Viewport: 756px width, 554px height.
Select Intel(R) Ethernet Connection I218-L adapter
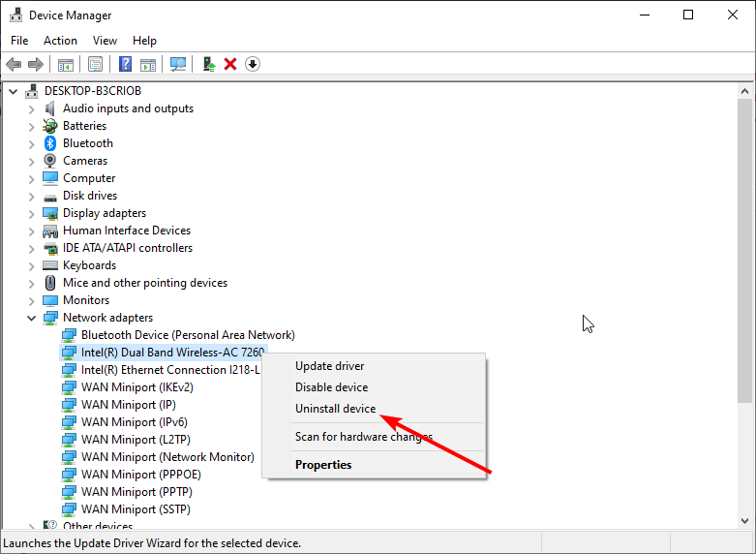tap(170, 370)
